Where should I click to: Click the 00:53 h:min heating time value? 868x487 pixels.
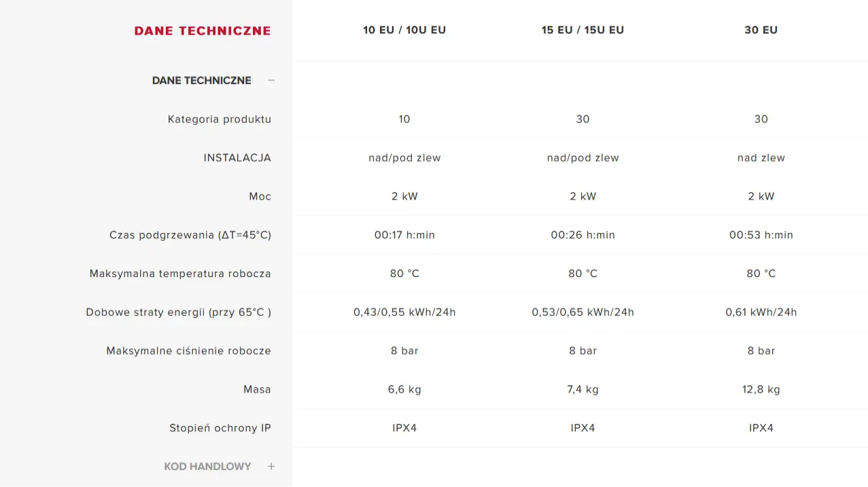tap(761, 235)
